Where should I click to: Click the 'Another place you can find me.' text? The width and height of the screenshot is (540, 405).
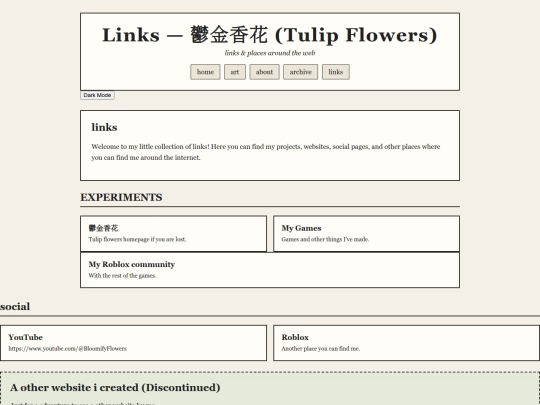[x=321, y=349]
